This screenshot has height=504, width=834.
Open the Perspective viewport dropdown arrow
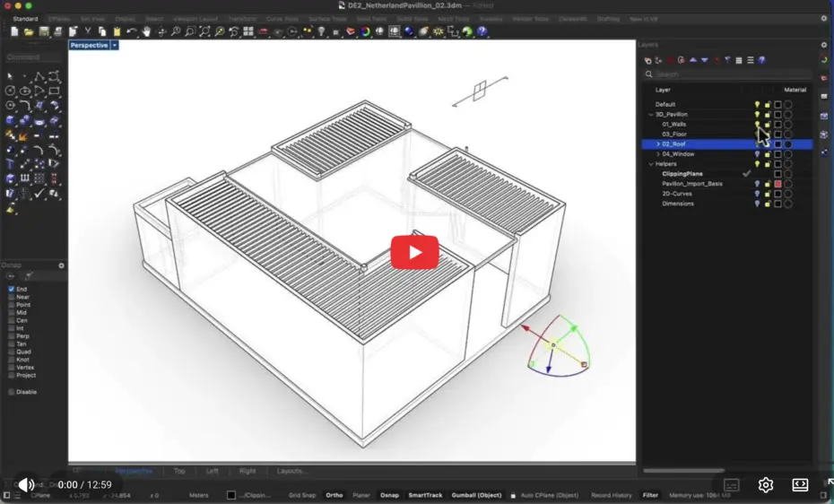115,45
